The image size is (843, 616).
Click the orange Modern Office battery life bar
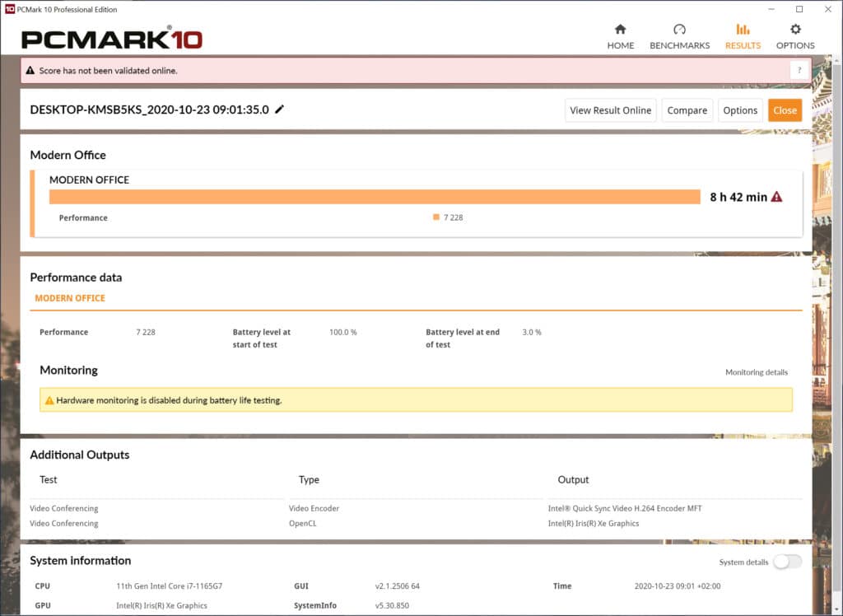coord(375,197)
